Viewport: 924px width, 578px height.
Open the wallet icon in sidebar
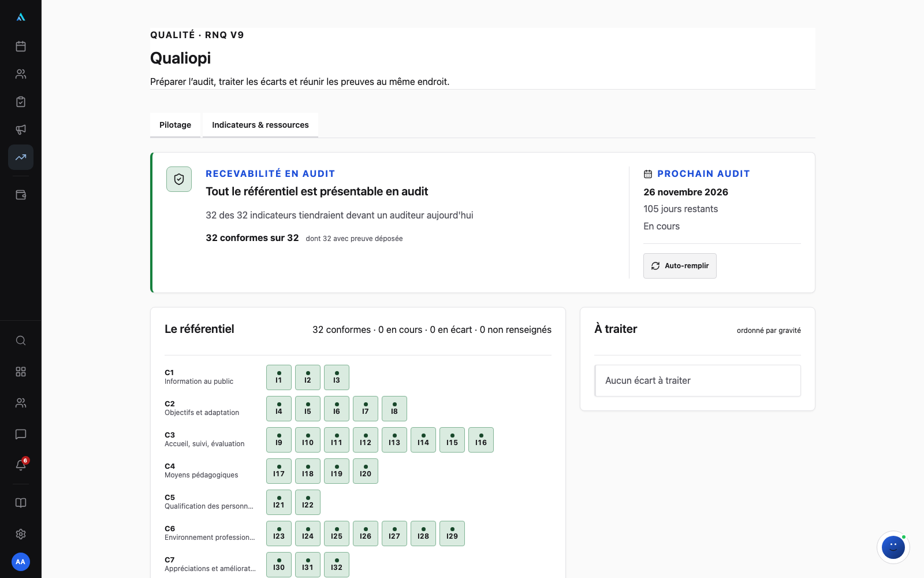[21, 195]
